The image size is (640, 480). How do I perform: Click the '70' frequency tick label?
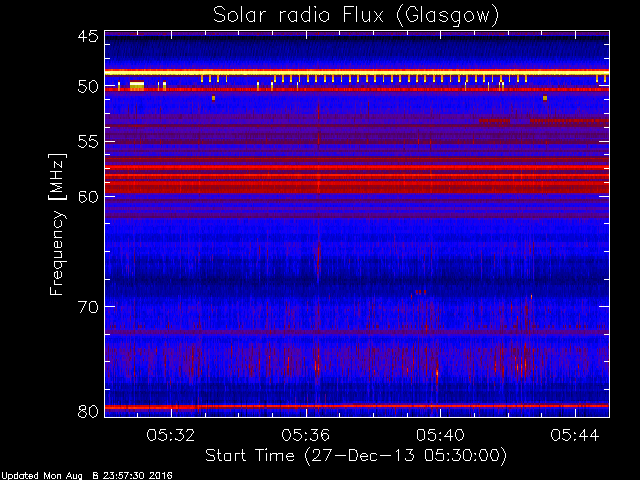88,307
